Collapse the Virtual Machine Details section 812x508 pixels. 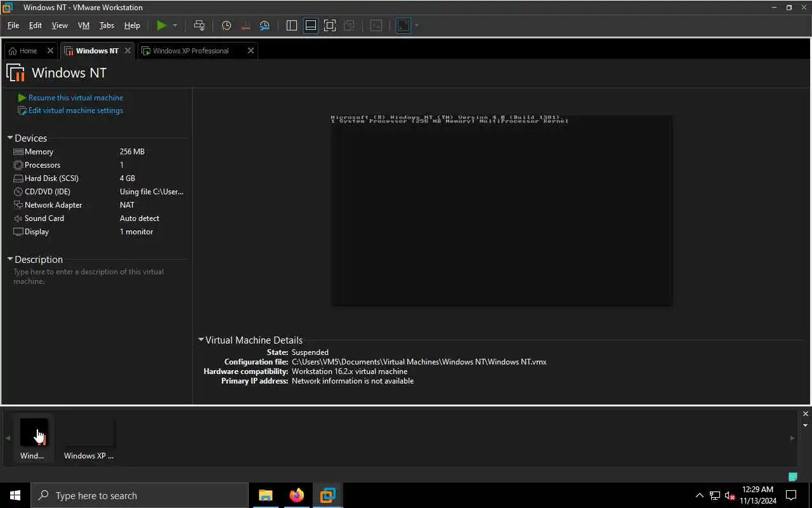(x=201, y=340)
